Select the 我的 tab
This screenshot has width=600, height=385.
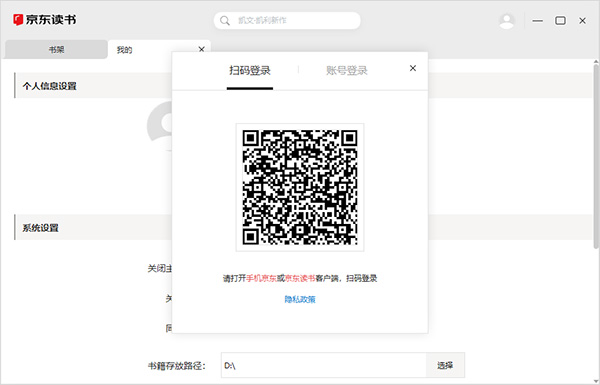(x=124, y=50)
